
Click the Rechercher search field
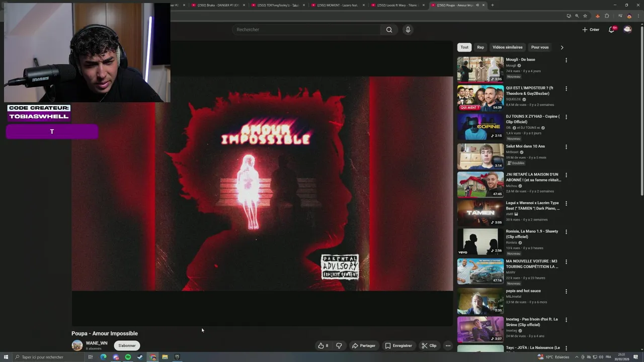pyautogui.click(x=307, y=30)
